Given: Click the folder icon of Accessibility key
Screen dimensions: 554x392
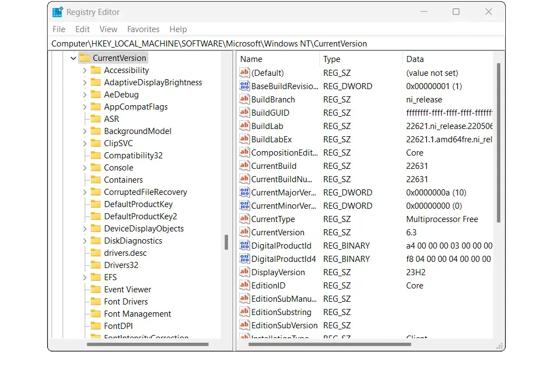Looking at the screenshot, I should [96, 70].
